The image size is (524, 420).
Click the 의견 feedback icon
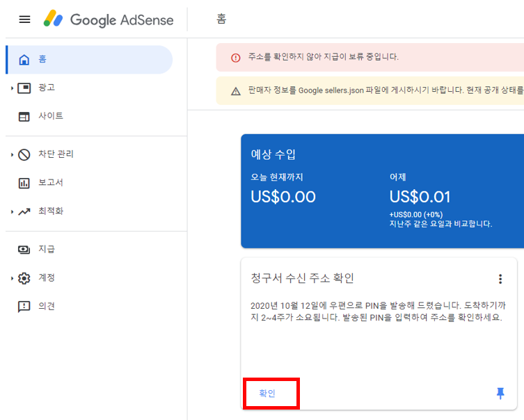[x=24, y=307]
